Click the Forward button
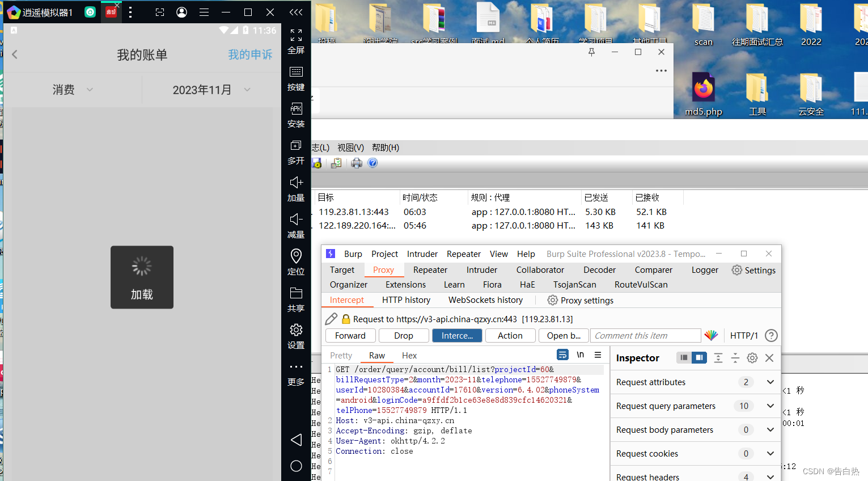 [350, 336]
